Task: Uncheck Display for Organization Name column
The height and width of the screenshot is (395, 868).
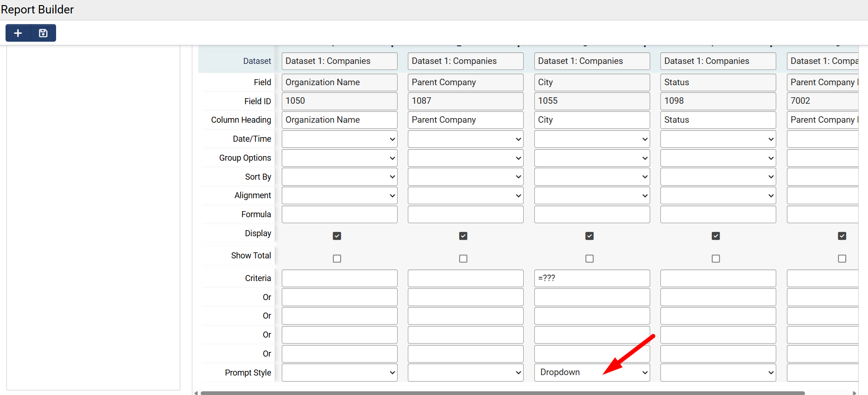Action: pyautogui.click(x=337, y=236)
